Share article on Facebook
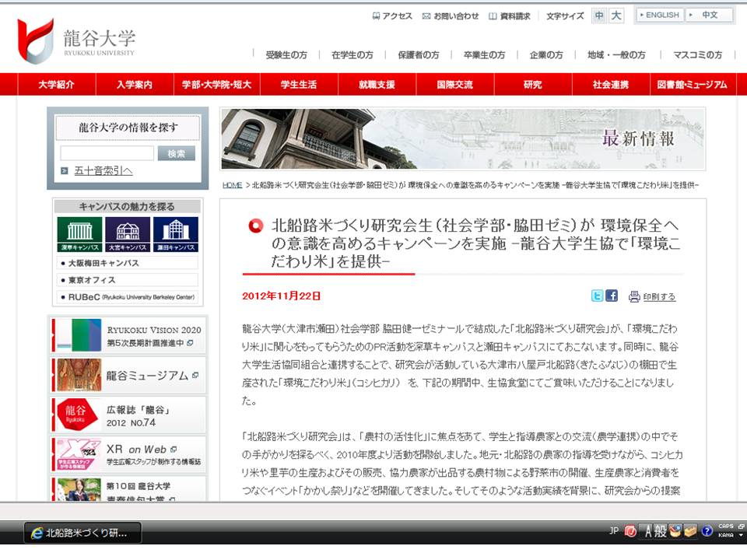The height and width of the screenshot is (560, 747). (x=612, y=296)
